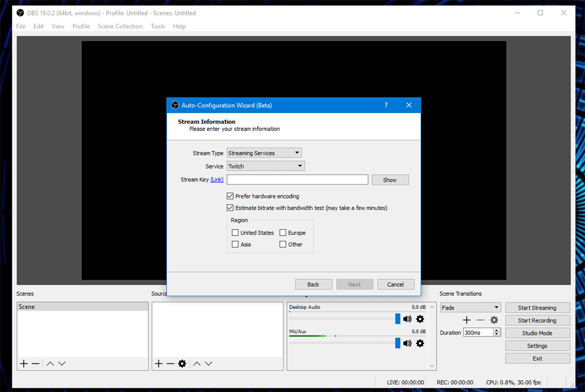Screen dimensions: 585x392
Task: Mute Desktop Audio speaker icon
Action: pyautogui.click(x=407, y=319)
